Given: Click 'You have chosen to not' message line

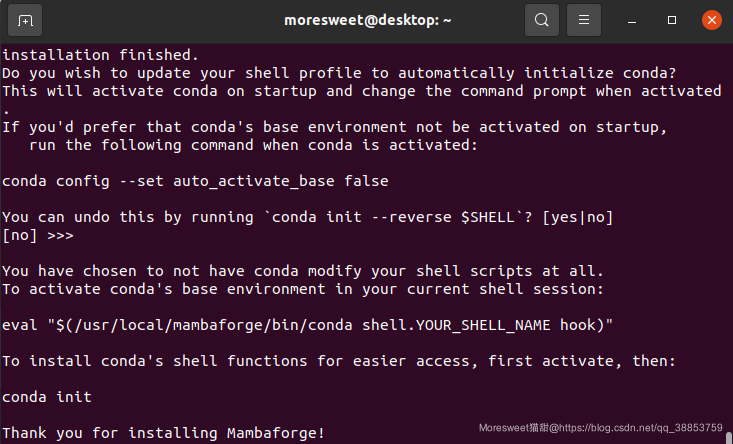Looking at the screenshot, I should (303, 271).
